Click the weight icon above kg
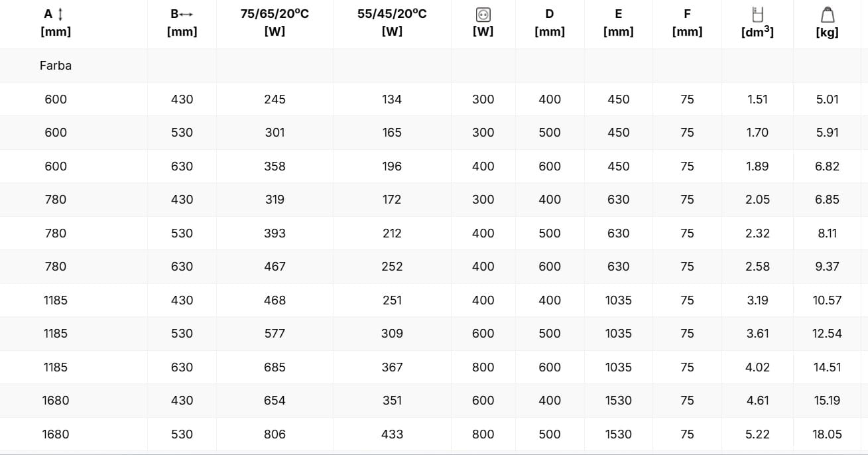Image resolution: width=868 pixels, height=455 pixels. click(x=827, y=14)
